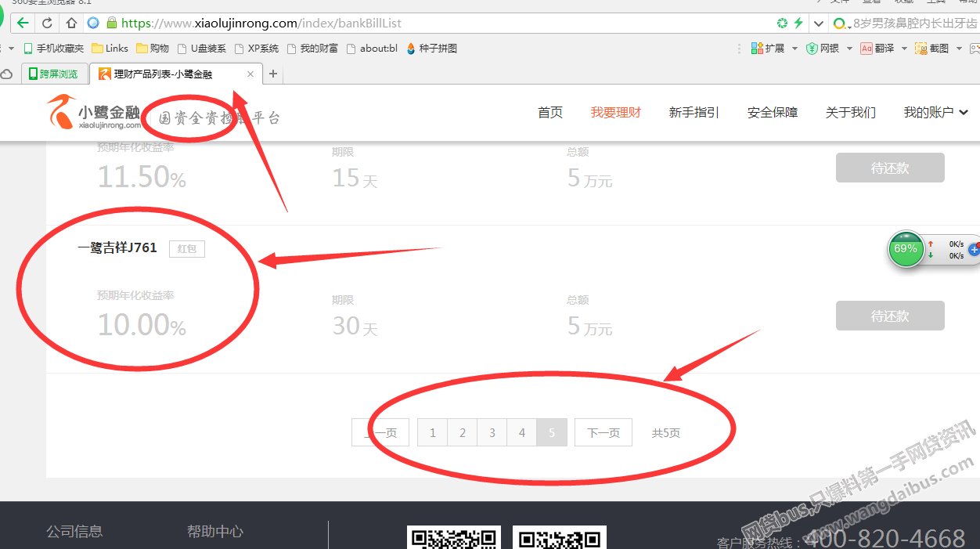Click the green recycle icon in address bar
The image size is (980, 549).
click(x=782, y=23)
